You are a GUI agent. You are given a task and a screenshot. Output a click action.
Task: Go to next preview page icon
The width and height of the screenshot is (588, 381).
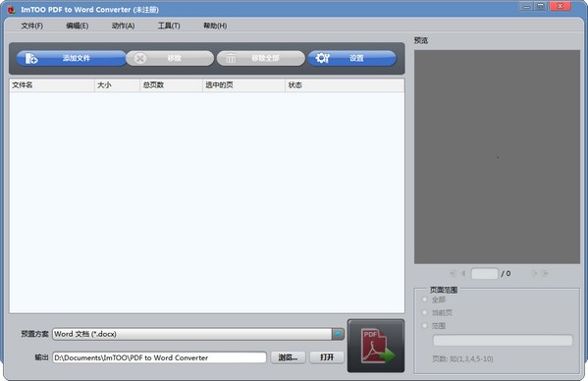pyautogui.click(x=534, y=273)
